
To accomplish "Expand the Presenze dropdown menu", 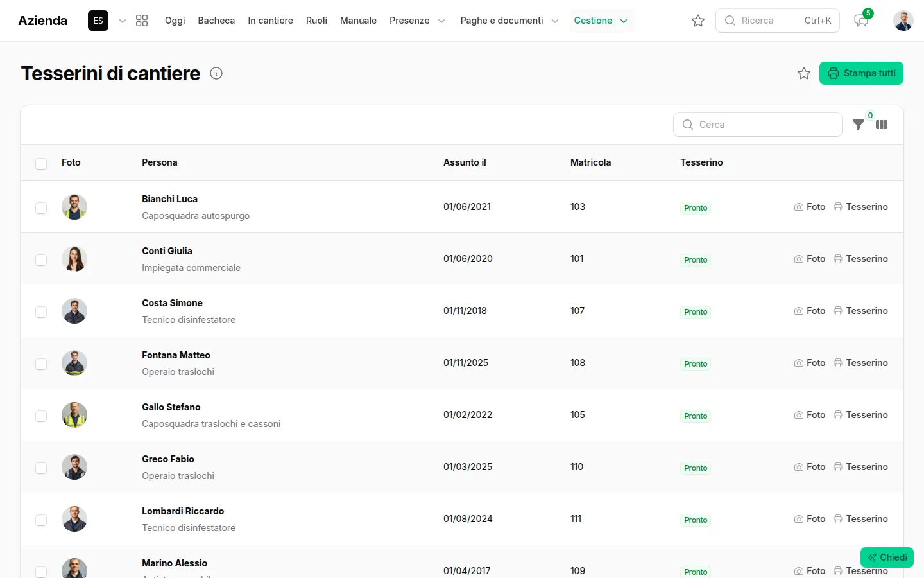I will (417, 21).
